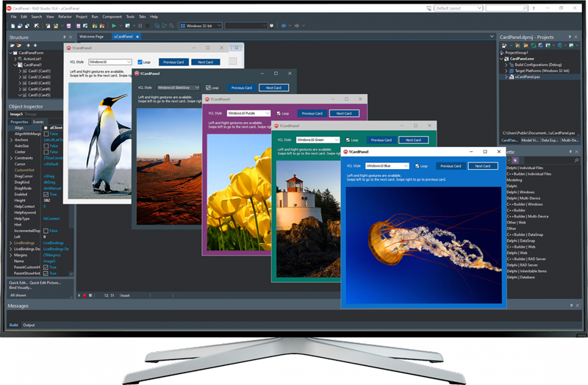Expand Target Platforms node in Projects
The width and height of the screenshot is (588, 385).
(506, 71)
